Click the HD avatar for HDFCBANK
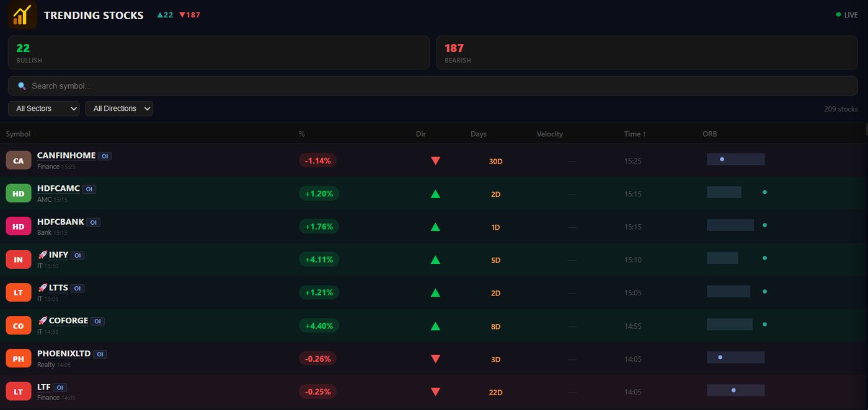Viewport: 868px width, 410px height. coord(19,227)
